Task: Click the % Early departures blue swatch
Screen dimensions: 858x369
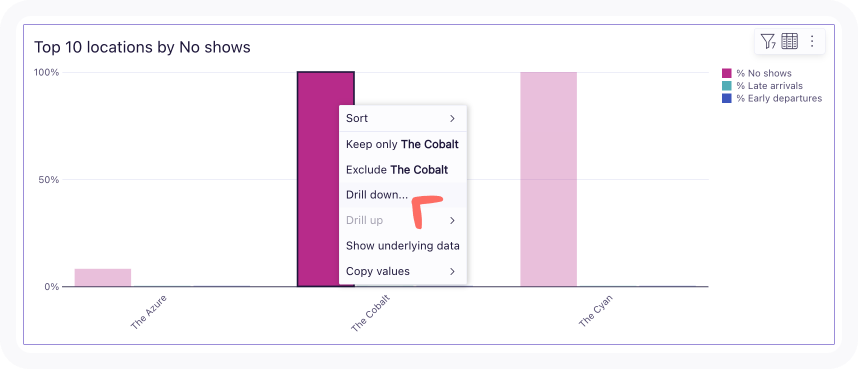Action: 727,99
